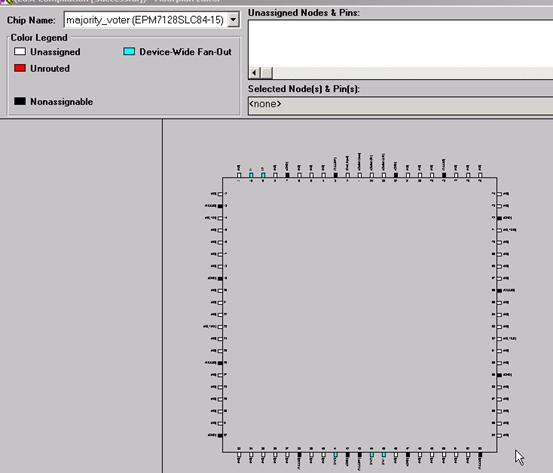Select the rightmost cyan pin on chip's bottom edge
Image resolution: width=553 pixels, height=473 pixels.
point(384,455)
